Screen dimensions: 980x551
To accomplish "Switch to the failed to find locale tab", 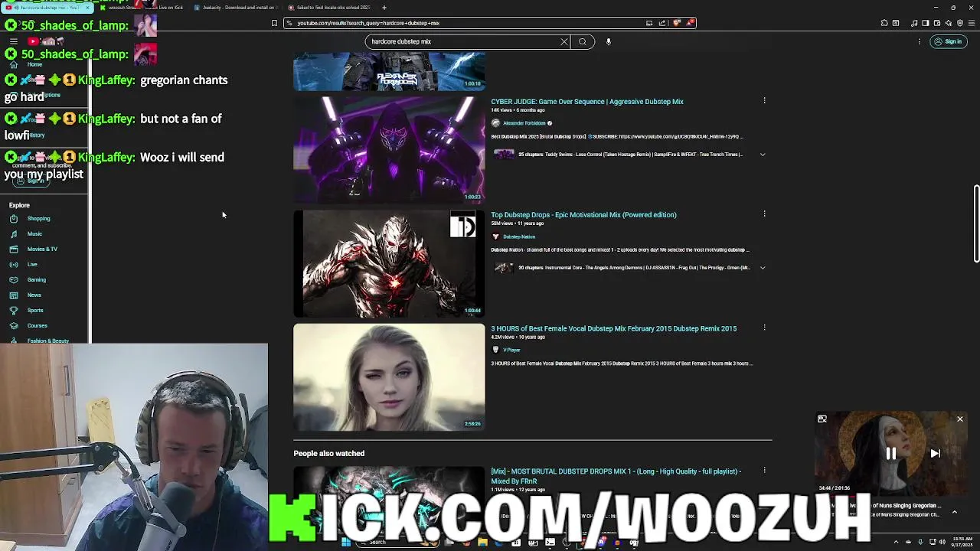I will [329, 8].
